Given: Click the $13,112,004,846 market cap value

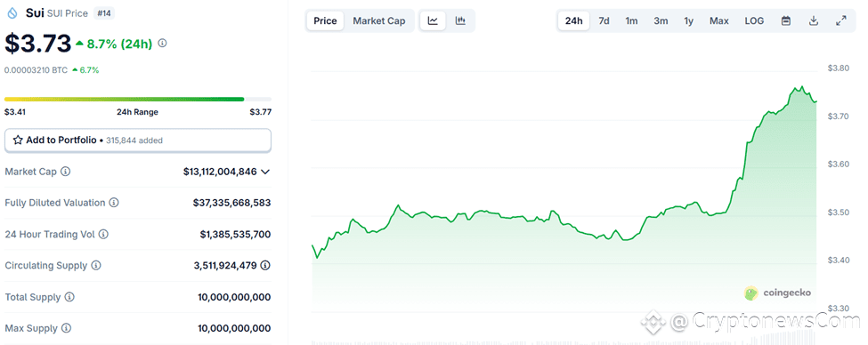Looking at the screenshot, I should (x=220, y=172).
